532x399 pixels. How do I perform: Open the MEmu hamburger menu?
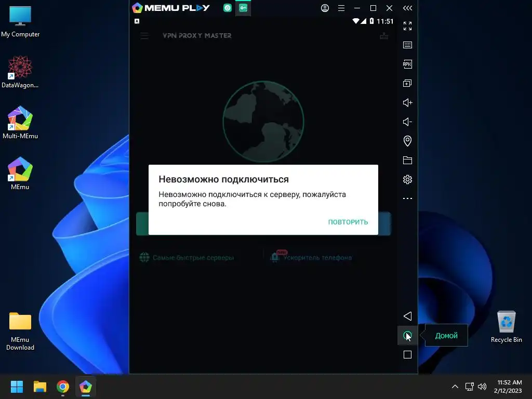[x=341, y=8]
